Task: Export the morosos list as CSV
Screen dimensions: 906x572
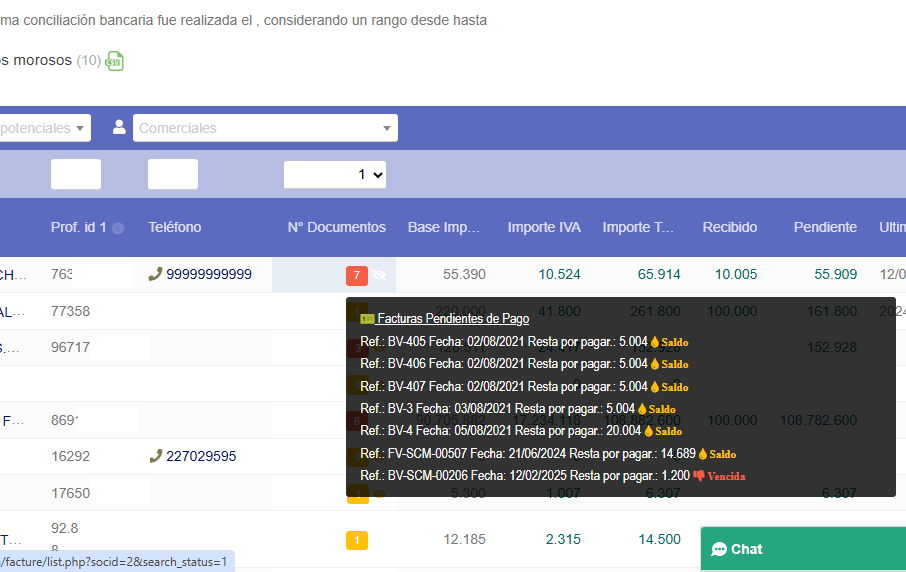Action: (114, 61)
